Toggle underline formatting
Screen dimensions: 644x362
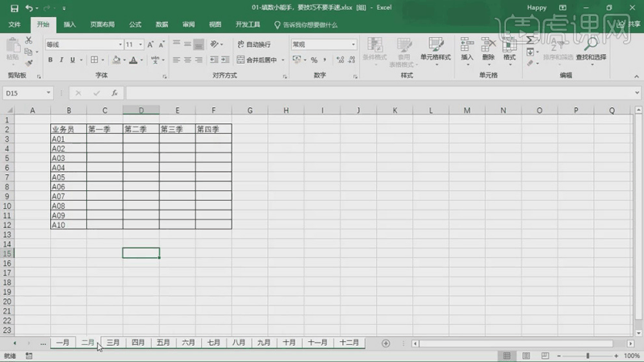[73, 60]
